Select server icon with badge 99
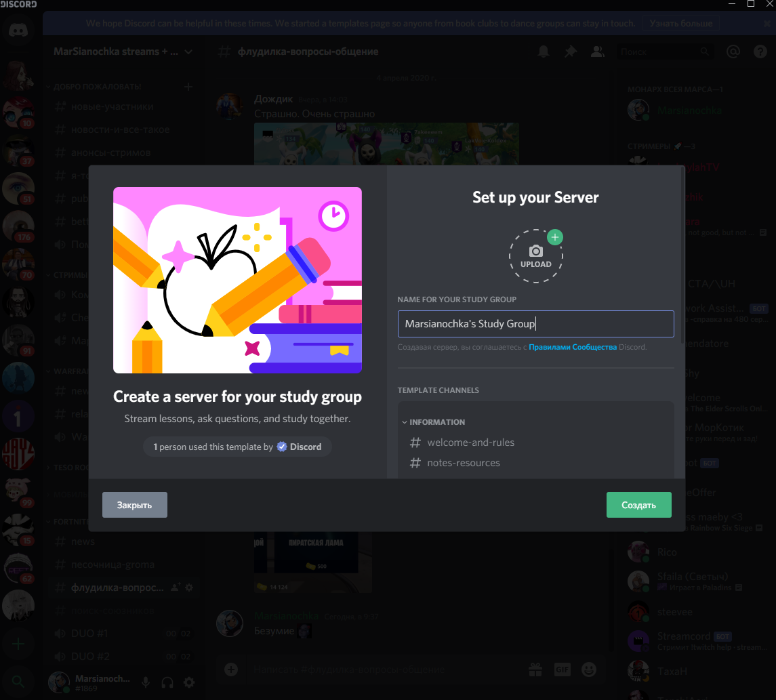Image resolution: width=776 pixels, height=700 pixels. tap(18, 492)
